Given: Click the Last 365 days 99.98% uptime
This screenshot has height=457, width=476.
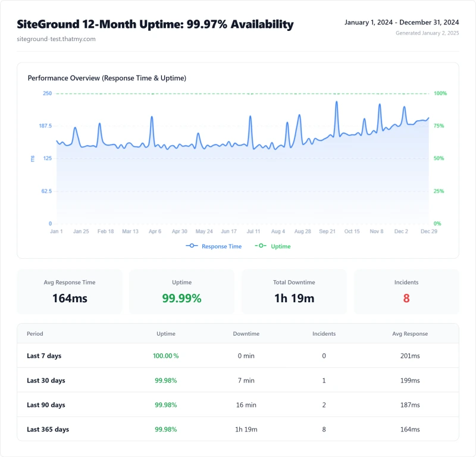Looking at the screenshot, I should click(166, 430).
